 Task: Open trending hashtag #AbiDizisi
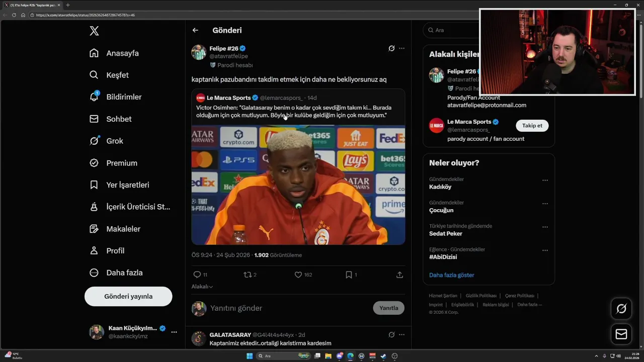pyautogui.click(x=443, y=257)
